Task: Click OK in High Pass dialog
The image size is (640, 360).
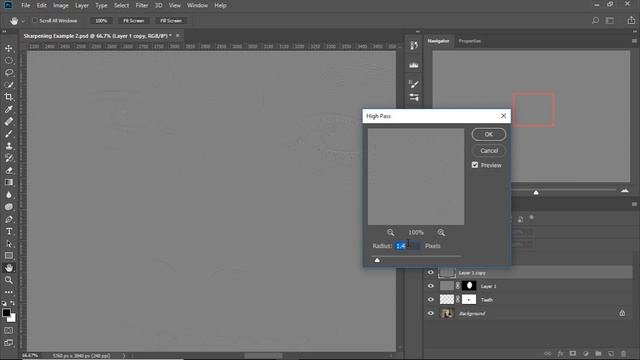Action: [x=489, y=134]
